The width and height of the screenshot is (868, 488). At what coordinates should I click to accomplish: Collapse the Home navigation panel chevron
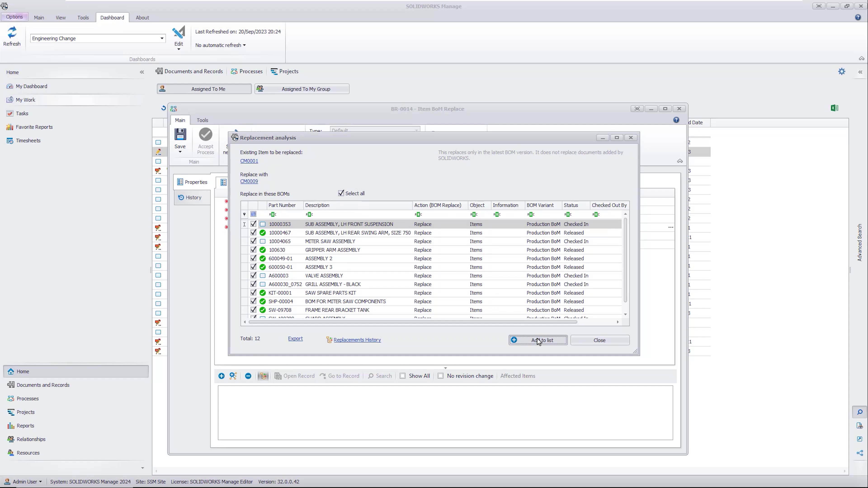click(142, 72)
